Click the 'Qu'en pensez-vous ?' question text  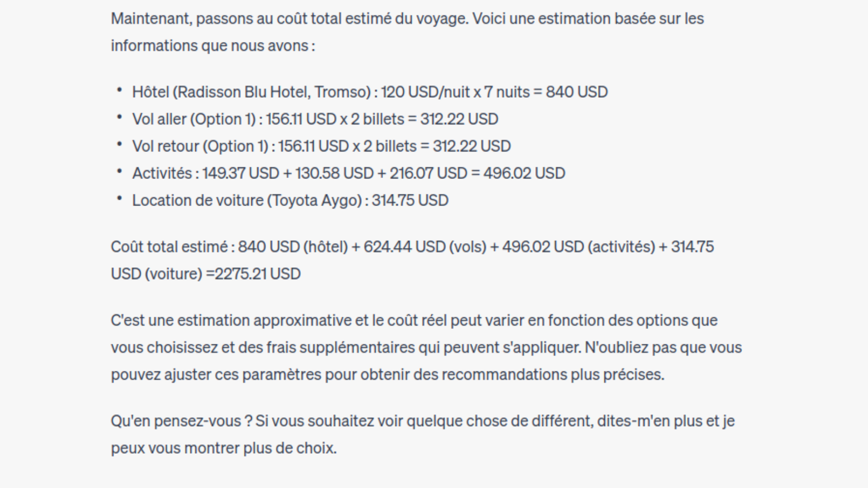(181, 421)
